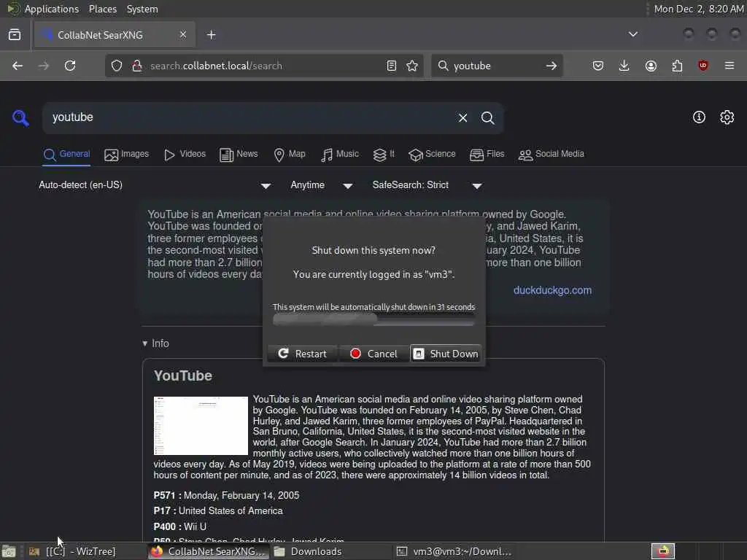This screenshot has width=747, height=560.
Task: Confirm Shut Down button
Action: [x=446, y=354]
